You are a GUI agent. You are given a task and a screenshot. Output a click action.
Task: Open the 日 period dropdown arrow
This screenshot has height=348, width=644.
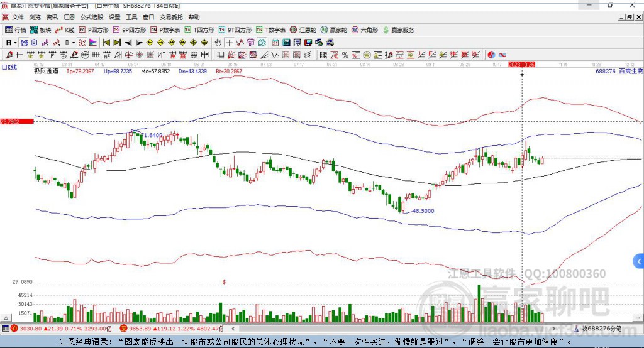[x=15, y=43]
